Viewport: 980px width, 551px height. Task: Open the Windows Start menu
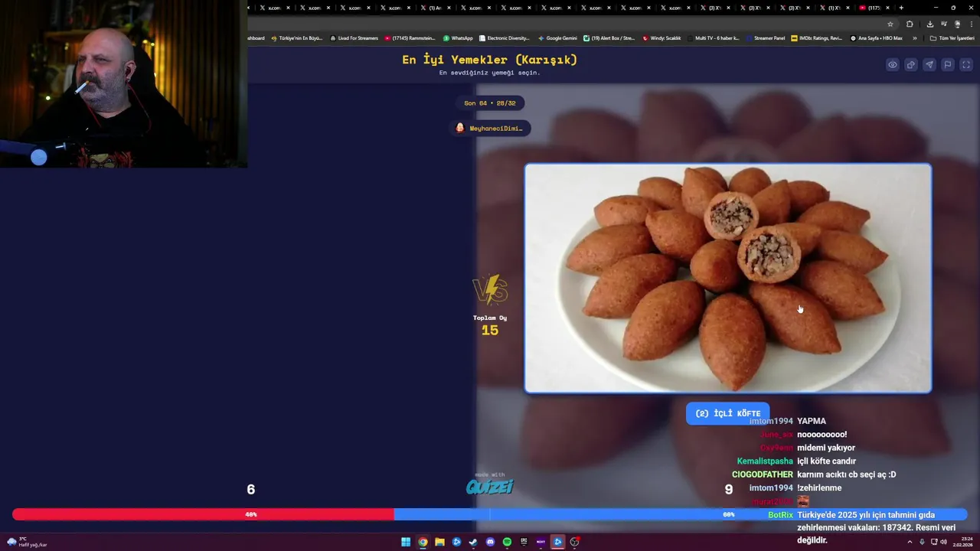pyautogui.click(x=406, y=542)
